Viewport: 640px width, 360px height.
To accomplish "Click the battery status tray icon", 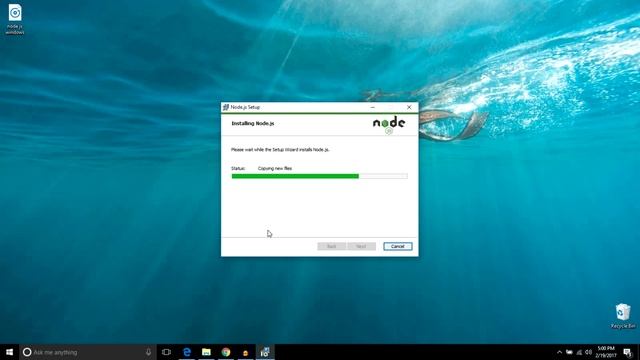I will tap(569, 352).
